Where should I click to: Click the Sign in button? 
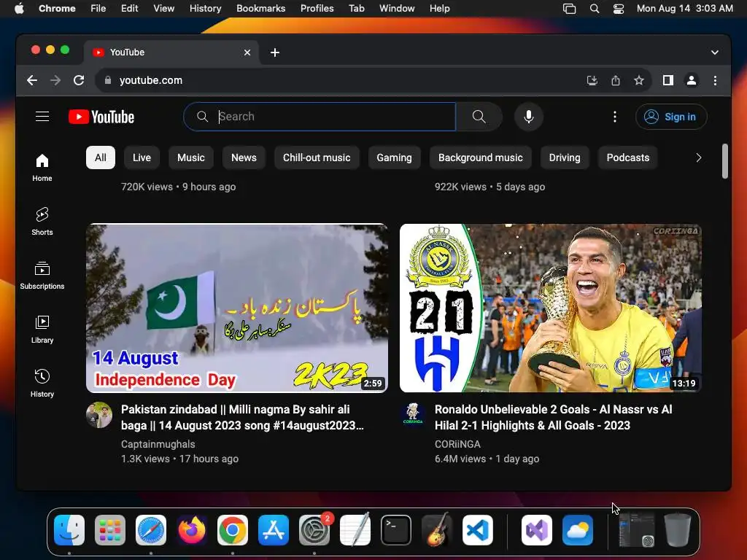[671, 117]
